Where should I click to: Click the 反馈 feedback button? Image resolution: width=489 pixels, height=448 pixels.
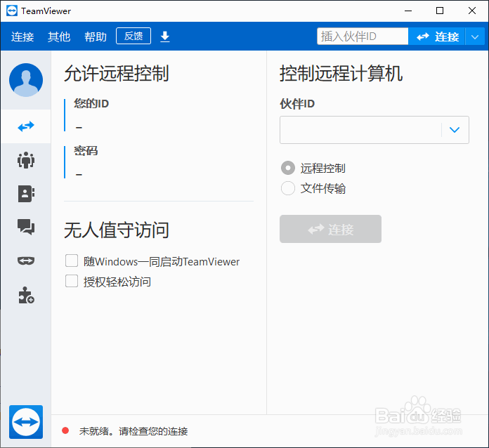(133, 36)
